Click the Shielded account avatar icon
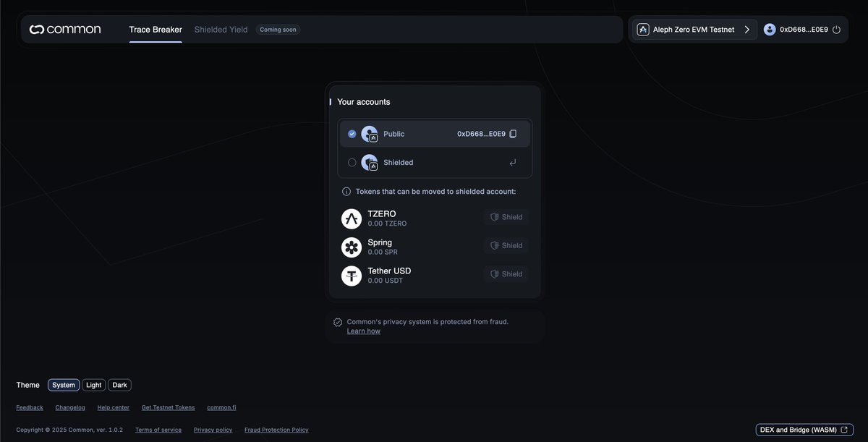 370,163
